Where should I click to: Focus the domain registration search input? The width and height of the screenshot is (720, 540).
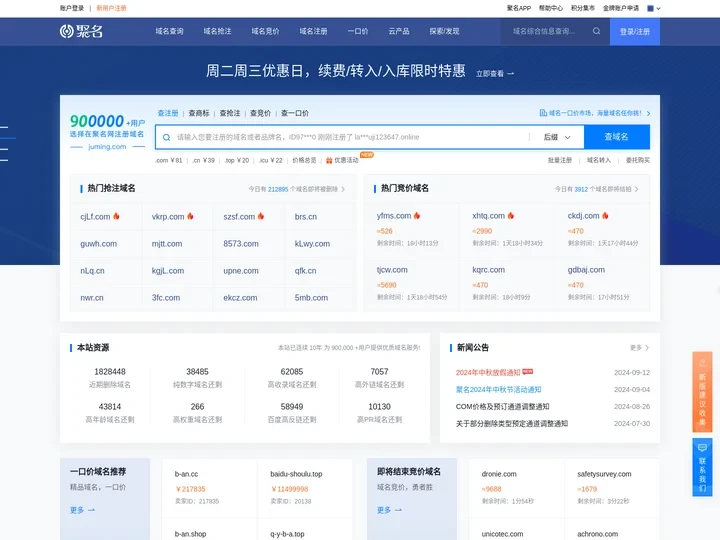tap(351, 137)
